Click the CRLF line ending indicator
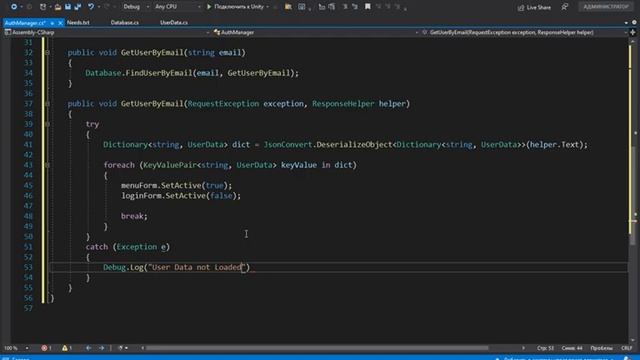This screenshot has height=360, width=640. click(627, 348)
